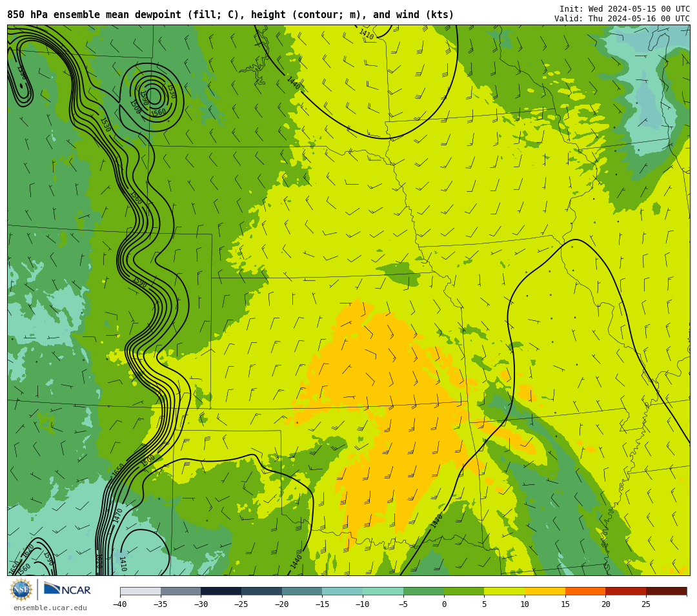The image size is (697, 616).
Task: Pick the mint -10 to -5 colorbar segment
Action: (383, 591)
